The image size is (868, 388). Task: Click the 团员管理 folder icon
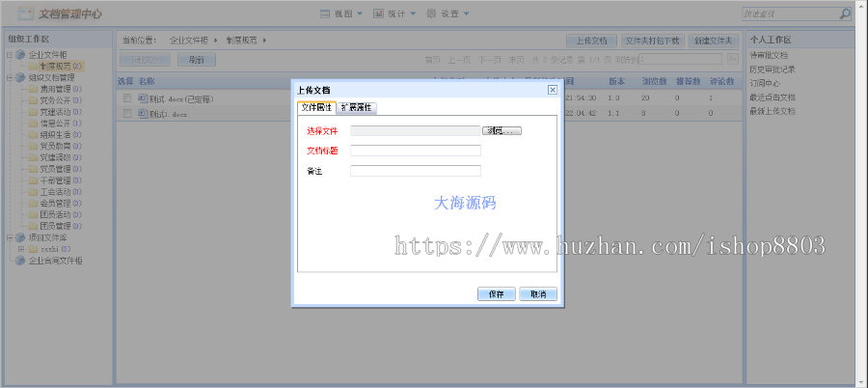click(33, 226)
